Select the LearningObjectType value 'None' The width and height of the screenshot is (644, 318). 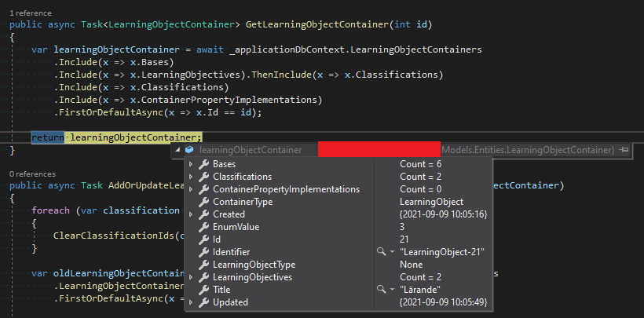click(411, 265)
